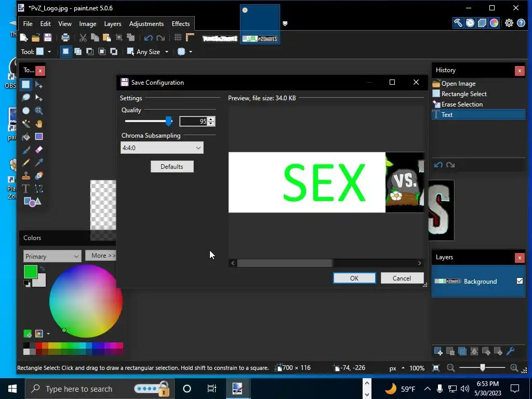532x399 pixels.
Task: Click the green primary color swatch
Action: point(31,272)
